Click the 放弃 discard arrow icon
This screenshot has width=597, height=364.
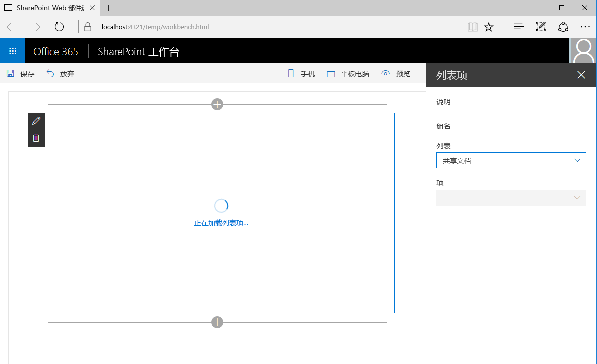49,73
